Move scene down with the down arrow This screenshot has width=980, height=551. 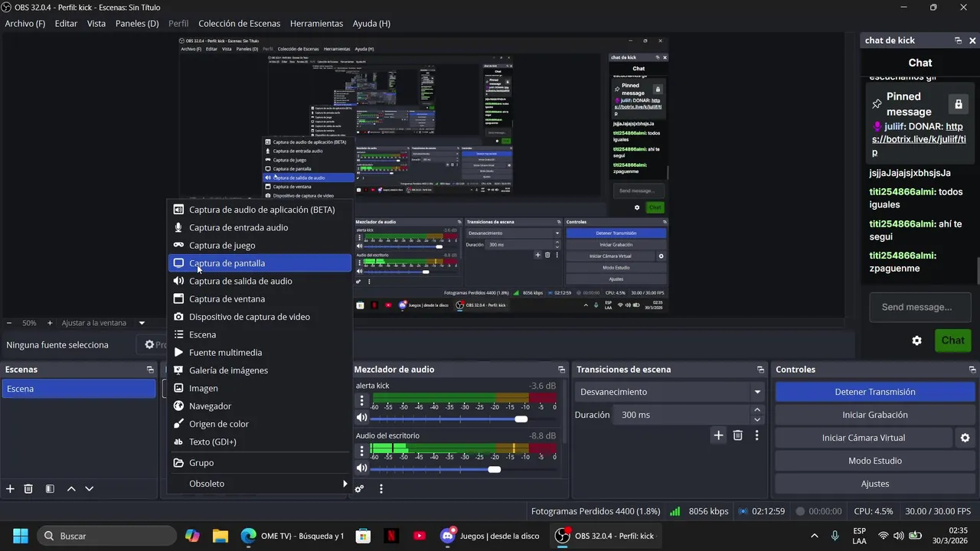[90, 488]
